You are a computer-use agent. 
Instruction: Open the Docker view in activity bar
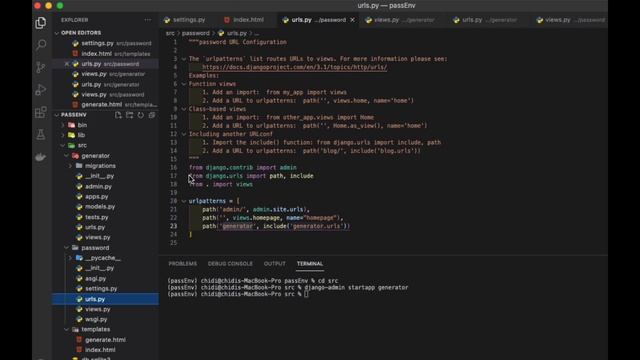click(40, 157)
